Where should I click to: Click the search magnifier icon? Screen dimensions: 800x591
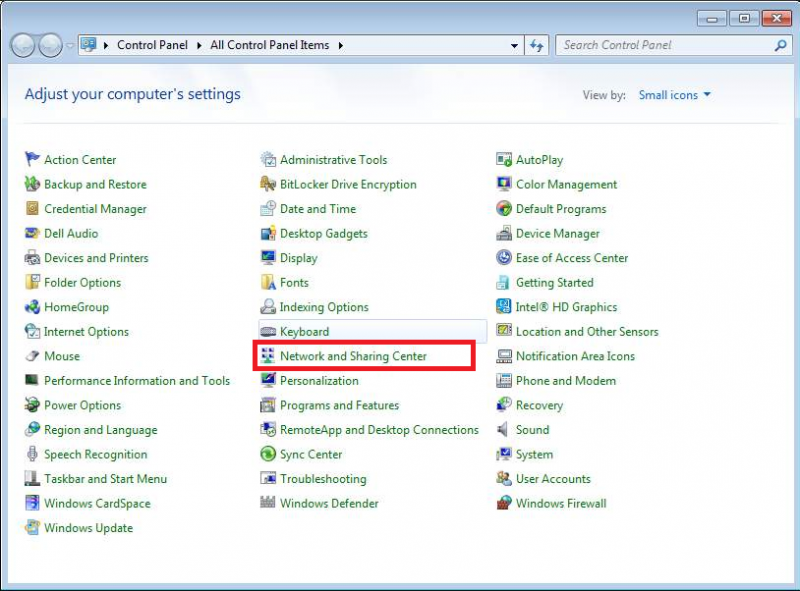click(780, 45)
